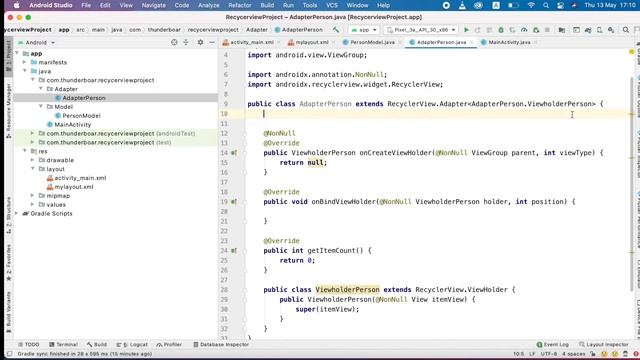640x360 pixels.
Task: Click the AdapterPerson breadcrumb in navigation bar
Action: pyautogui.click(x=299, y=30)
